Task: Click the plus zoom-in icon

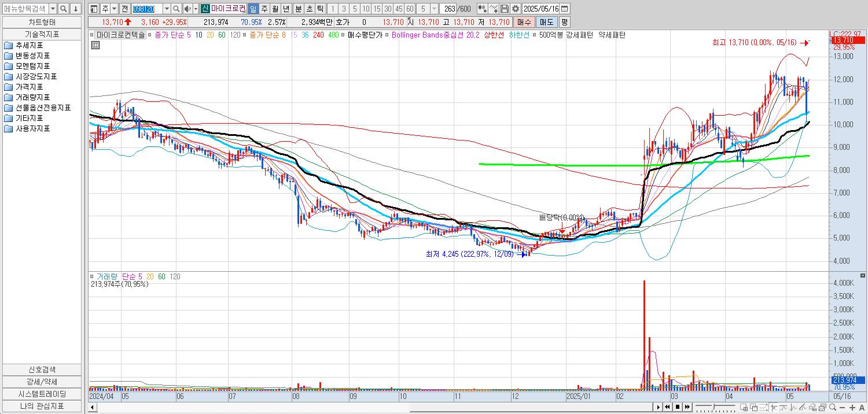Action: coord(852,407)
